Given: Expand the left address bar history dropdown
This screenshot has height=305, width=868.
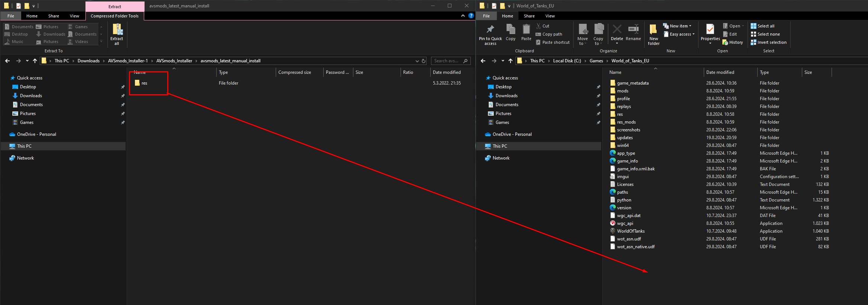Looking at the screenshot, I should pos(417,61).
